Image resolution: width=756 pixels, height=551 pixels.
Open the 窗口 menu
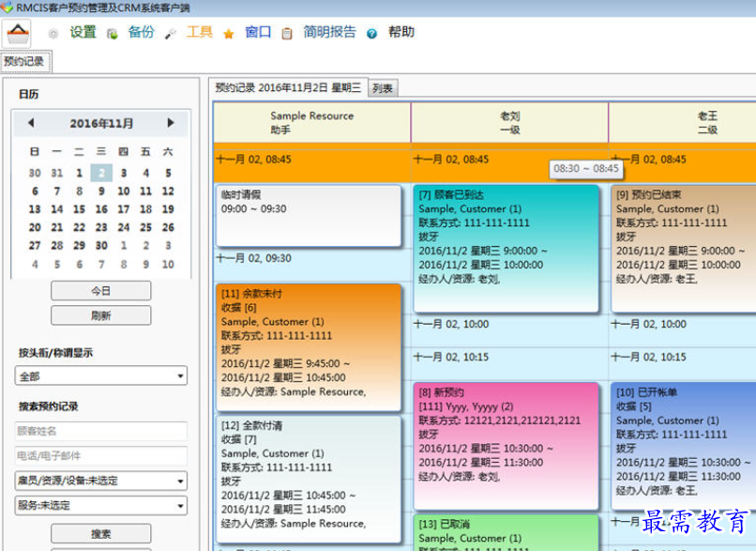pos(256,31)
